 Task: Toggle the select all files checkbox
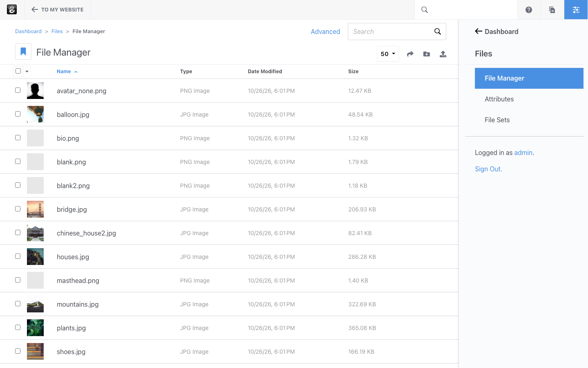(x=18, y=71)
